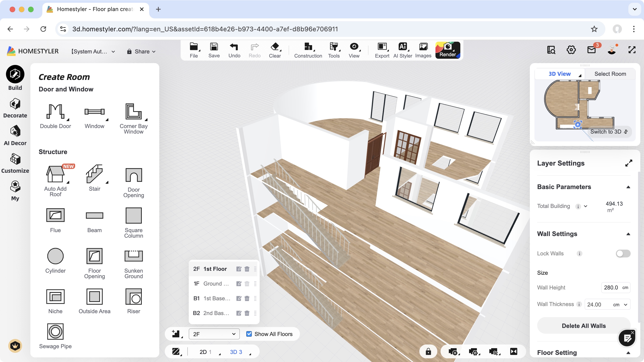Switch to the Select Room tab

point(610,73)
